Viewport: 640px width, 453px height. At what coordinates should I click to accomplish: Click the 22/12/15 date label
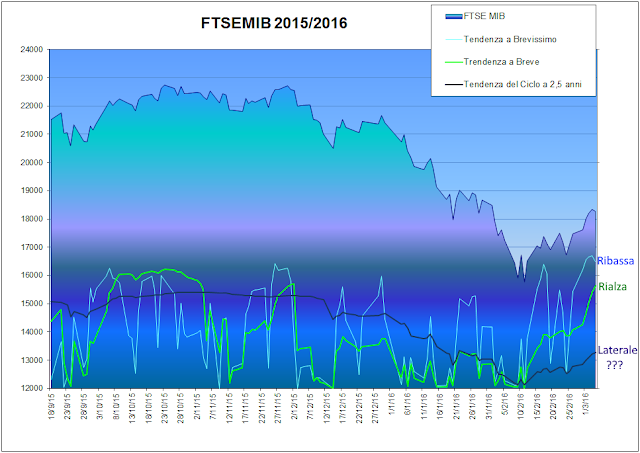pyautogui.click(x=358, y=409)
